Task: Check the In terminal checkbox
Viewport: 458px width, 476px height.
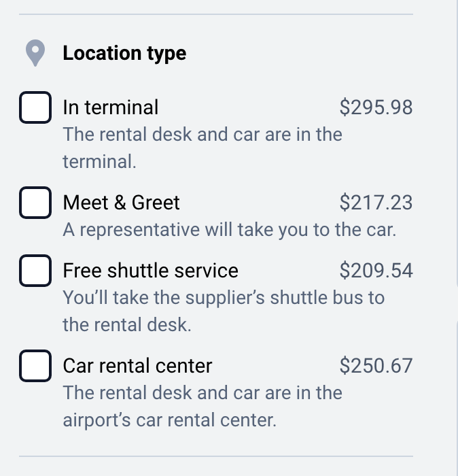Action: click(35, 107)
